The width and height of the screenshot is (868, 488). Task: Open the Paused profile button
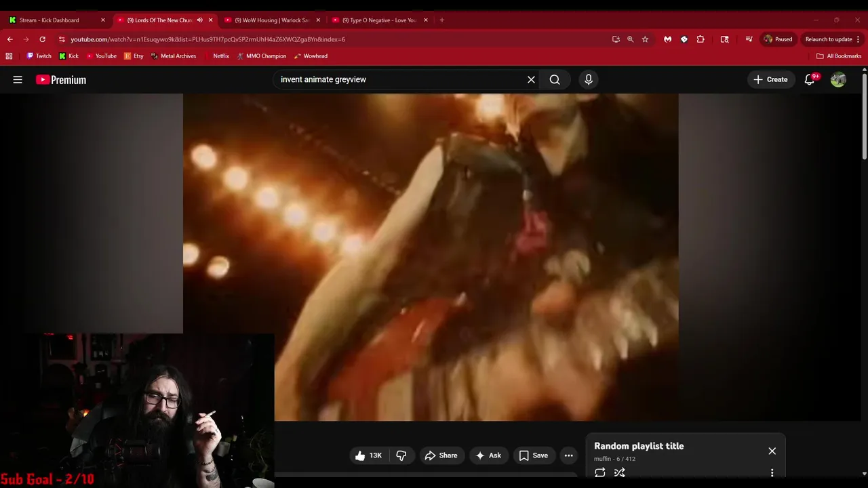coord(778,39)
